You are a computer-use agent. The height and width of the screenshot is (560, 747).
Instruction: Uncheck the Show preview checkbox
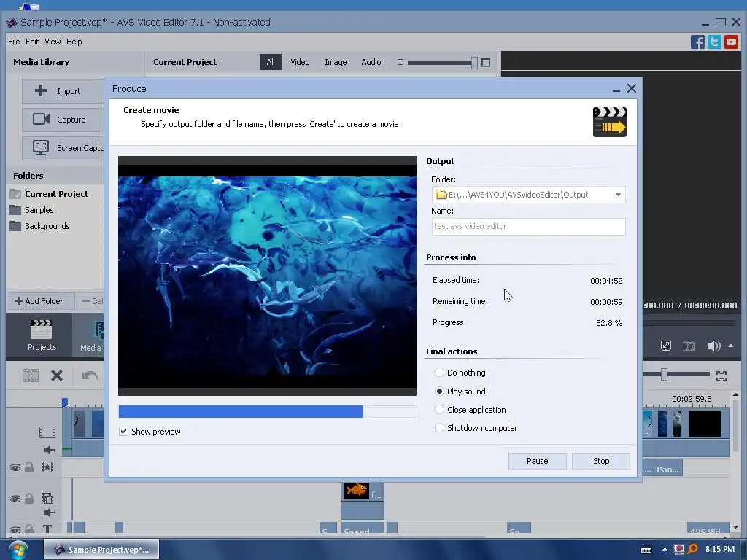coord(123,432)
